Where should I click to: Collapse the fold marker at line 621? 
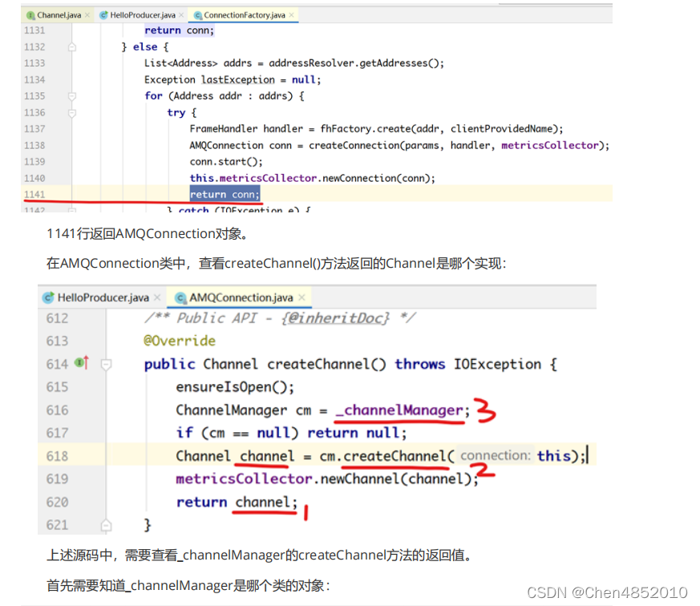(x=106, y=525)
